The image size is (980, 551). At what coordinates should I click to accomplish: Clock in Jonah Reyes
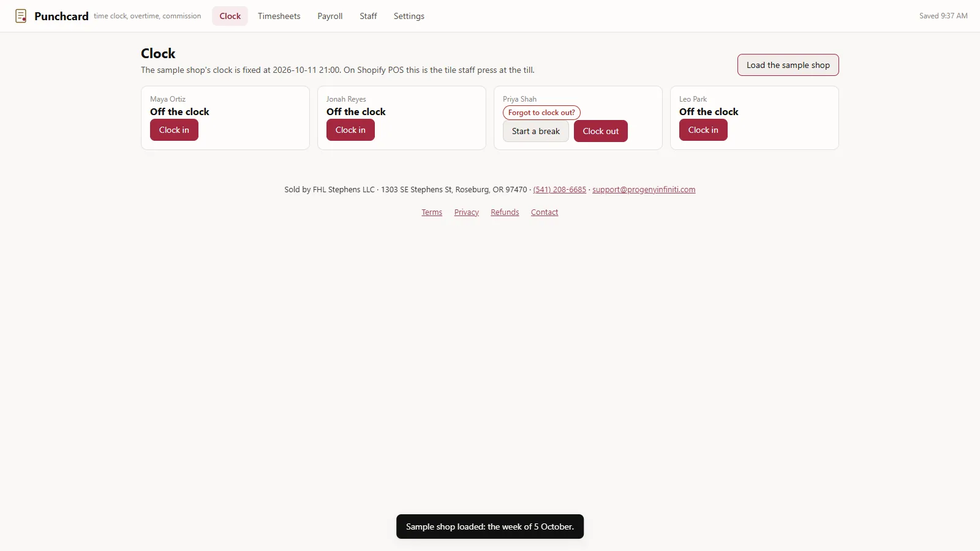350,130
